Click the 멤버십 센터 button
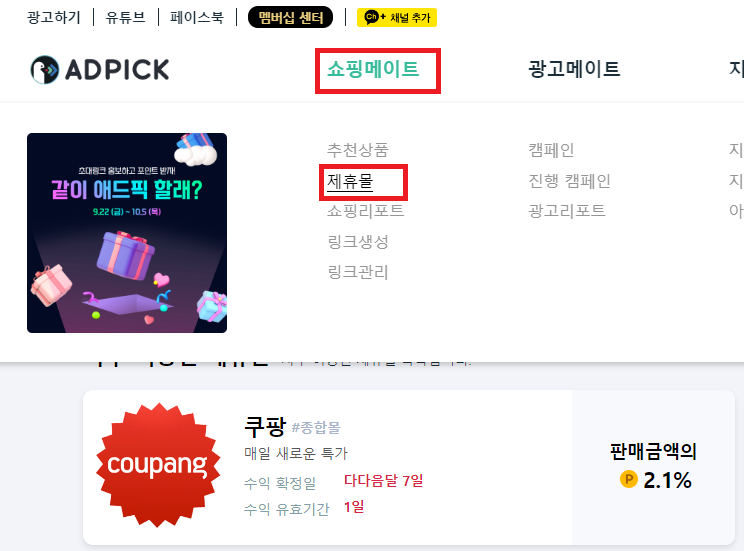Image resolution: width=744 pixels, height=551 pixels. (x=290, y=18)
